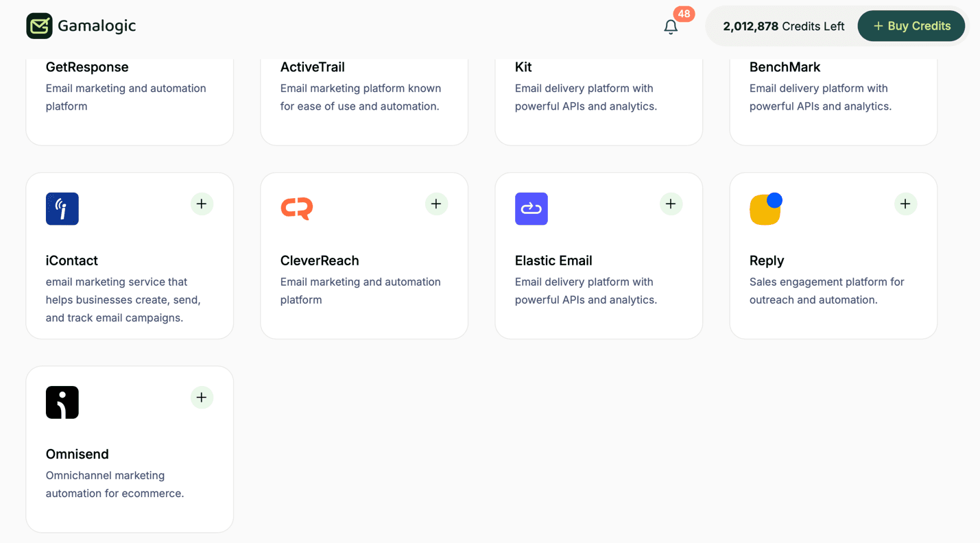Click the Gamalogic envelope logo icon
This screenshot has width=980, height=543.
tap(39, 26)
